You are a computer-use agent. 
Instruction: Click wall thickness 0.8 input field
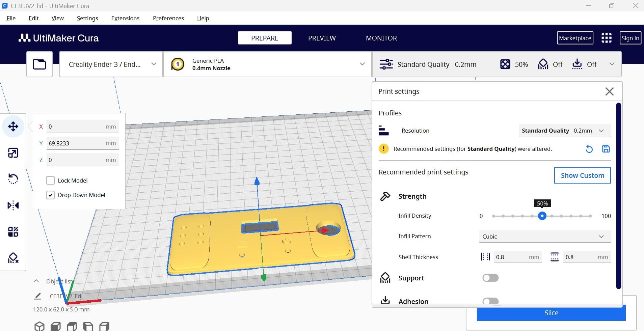pyautogui.click(x=518, y=257)
